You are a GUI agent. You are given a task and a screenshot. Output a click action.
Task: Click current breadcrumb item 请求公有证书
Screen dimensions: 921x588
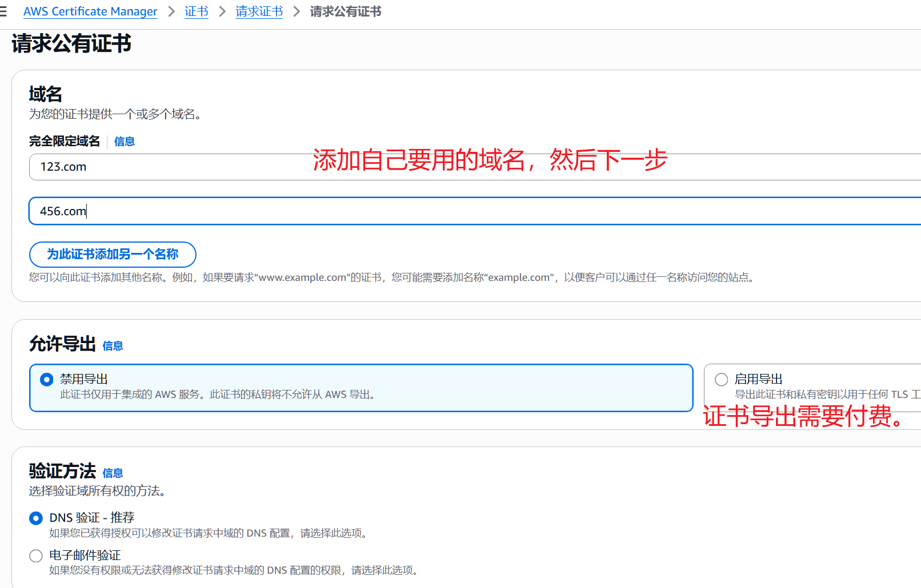point(345,11)
